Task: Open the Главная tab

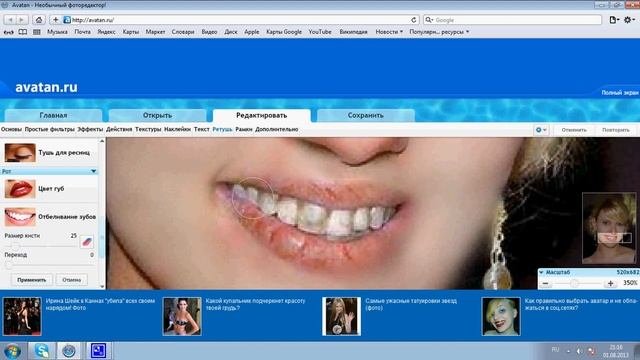Action: [53, 116]
